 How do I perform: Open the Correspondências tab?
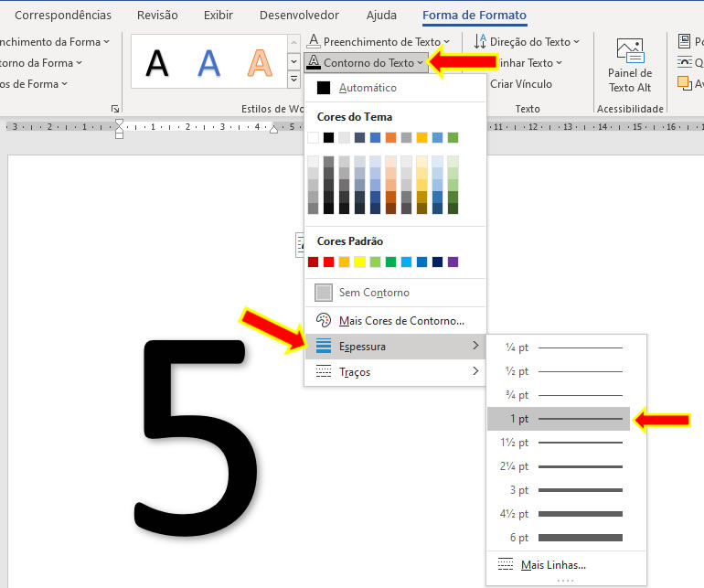63,16
